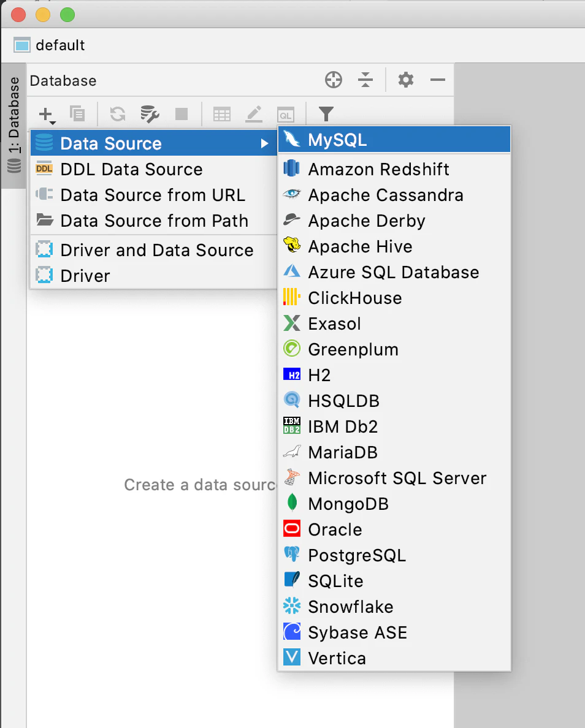Select HSQLDB

click(x=394, y=401)
